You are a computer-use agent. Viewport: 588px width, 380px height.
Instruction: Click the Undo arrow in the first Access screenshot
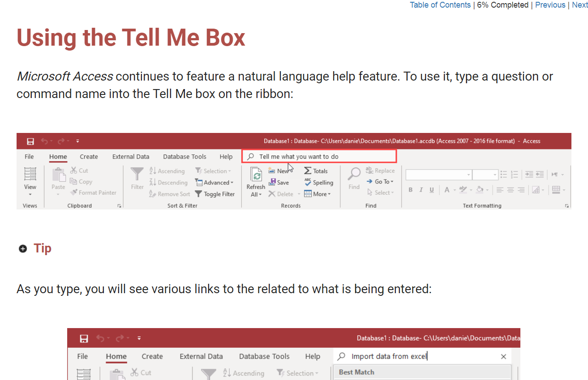[x=44, y=141]
